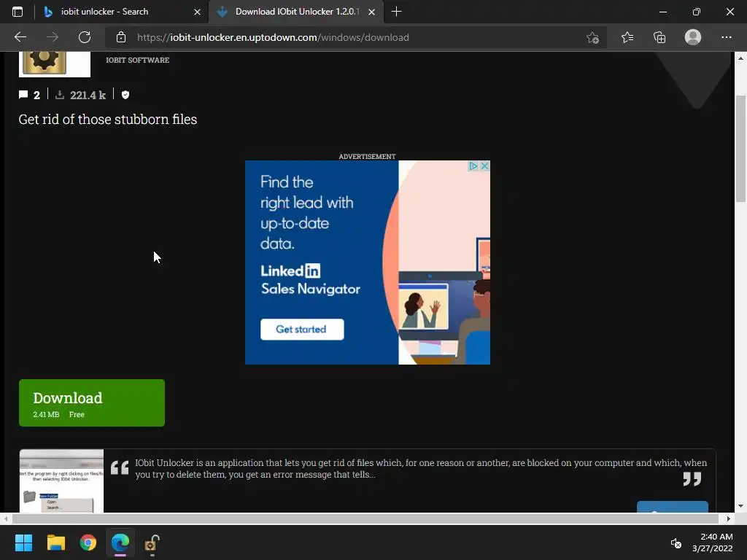Open File Explorer from the taskbar
This screenshot has height=560, width=747.
tap(55, 542)
